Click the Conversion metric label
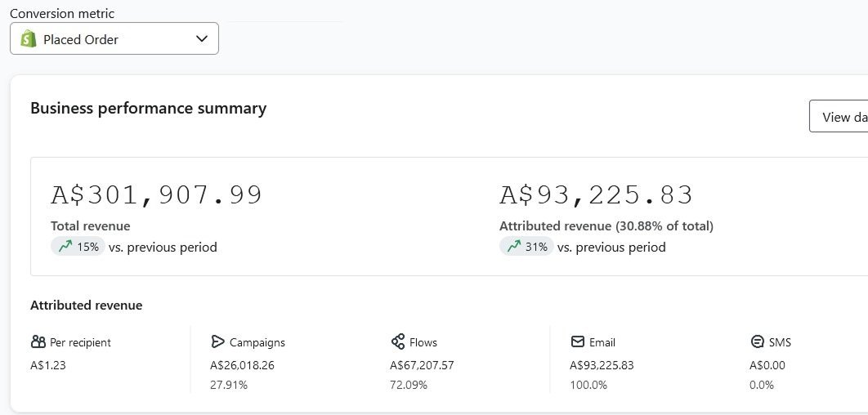 tap(62, 13)
